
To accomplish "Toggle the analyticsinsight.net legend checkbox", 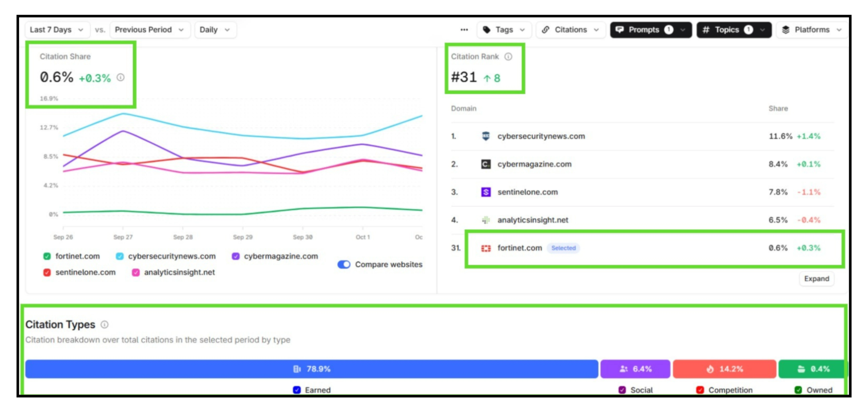I will (136, 272).
